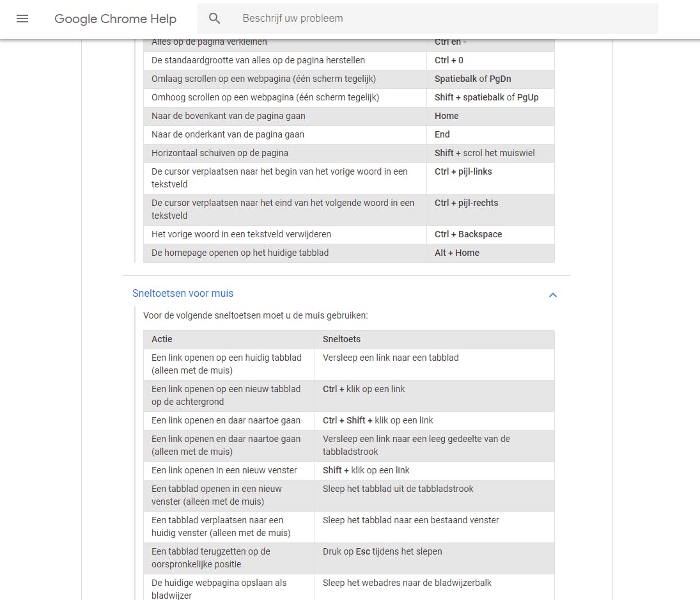The image size is (700, 600).
Task: Click the Google Chrome Help title
Action: tap(115, 19)
